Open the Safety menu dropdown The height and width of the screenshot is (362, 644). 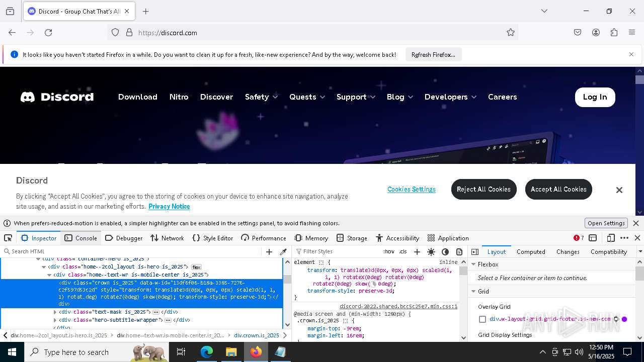261,97
